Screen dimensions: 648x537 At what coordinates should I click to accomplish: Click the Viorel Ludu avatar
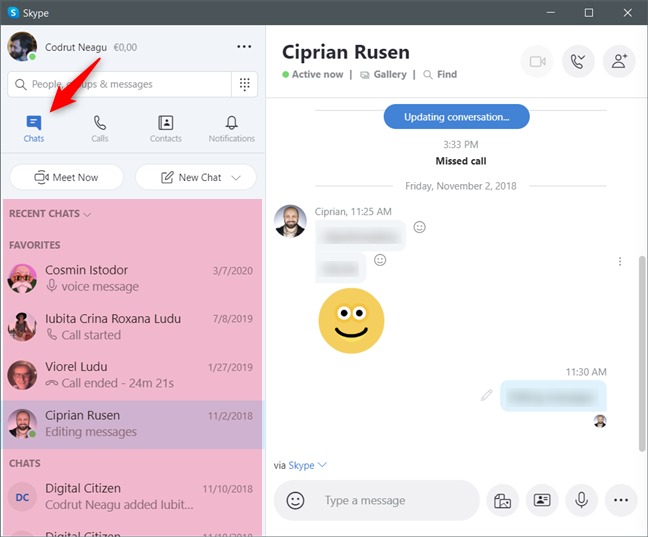pos(22,375)
